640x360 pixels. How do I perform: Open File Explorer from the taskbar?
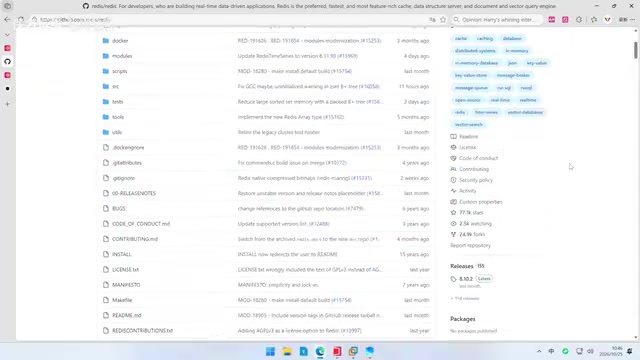coord(287,351)
